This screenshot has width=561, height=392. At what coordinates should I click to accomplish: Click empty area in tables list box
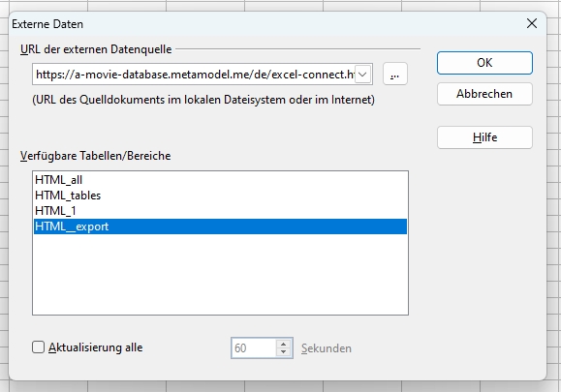click(220, 275)
